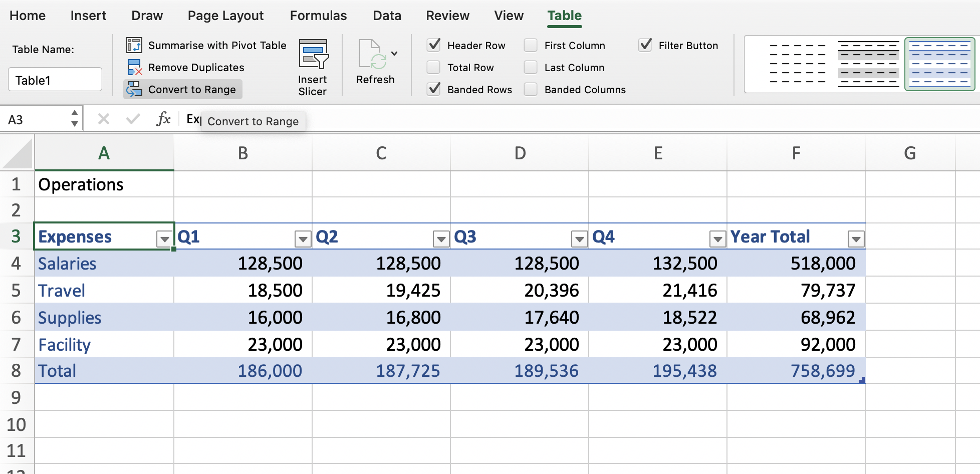Toggle the Header Row checkbox

point(434,45)
